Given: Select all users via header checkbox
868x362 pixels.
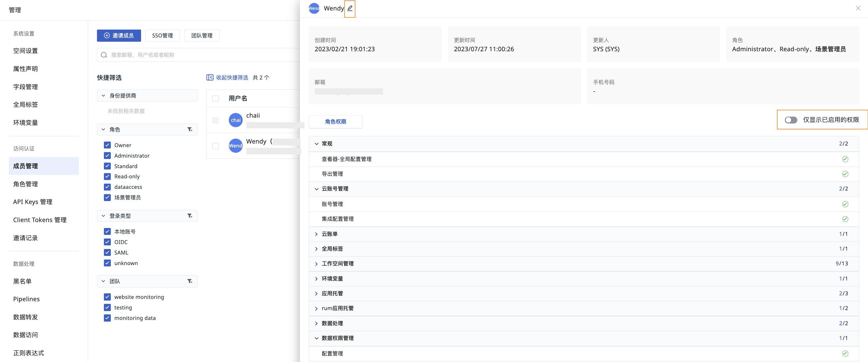Looking at the screenshot, I should tap(215, 99).
